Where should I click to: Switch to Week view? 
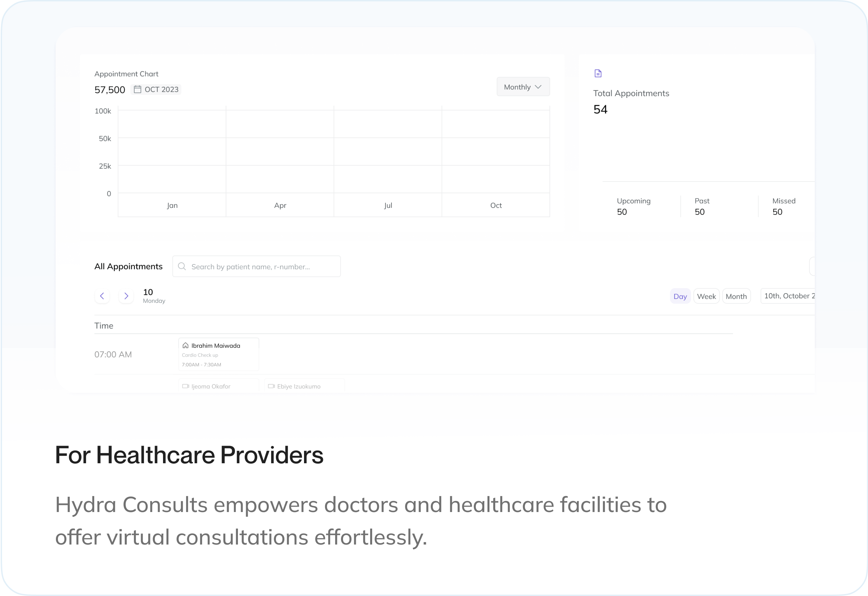pos(706,297)
